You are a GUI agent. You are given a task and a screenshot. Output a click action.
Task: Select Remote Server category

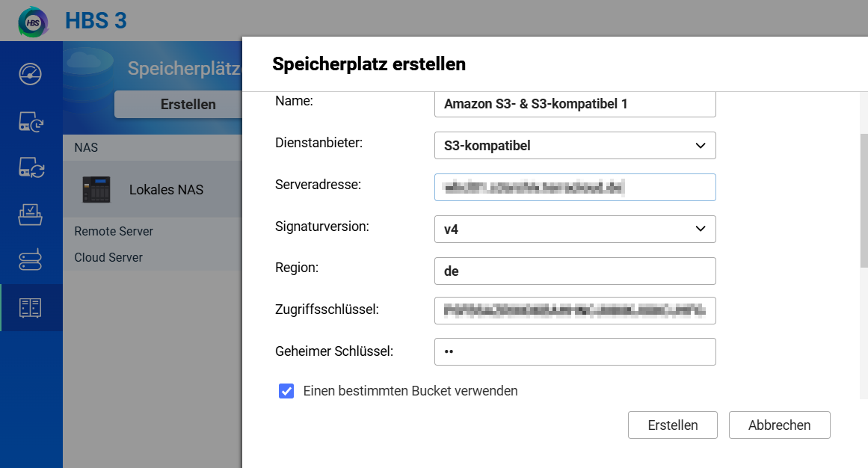(114, 231)
